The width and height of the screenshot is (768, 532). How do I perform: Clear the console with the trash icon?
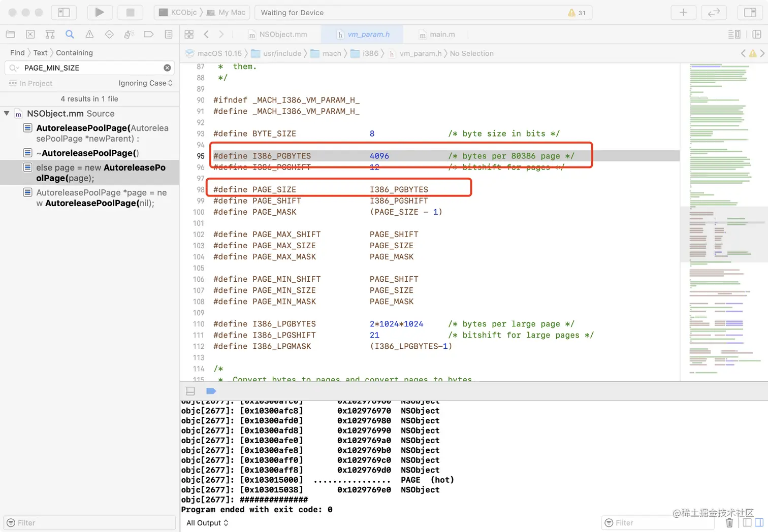point(729,523)
